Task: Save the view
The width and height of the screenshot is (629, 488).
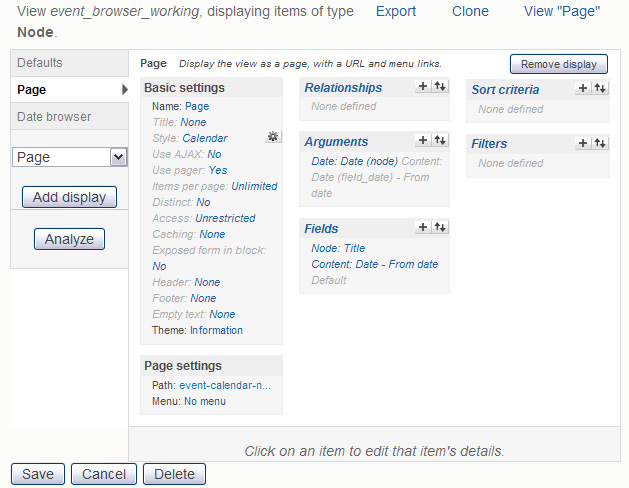Action: tap(37, 474)
